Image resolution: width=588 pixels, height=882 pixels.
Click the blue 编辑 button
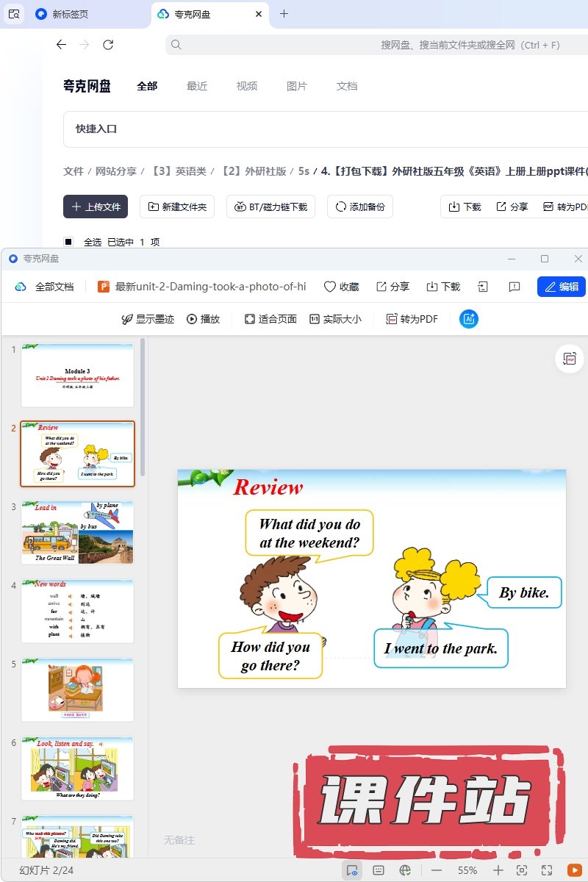(561, 287)
